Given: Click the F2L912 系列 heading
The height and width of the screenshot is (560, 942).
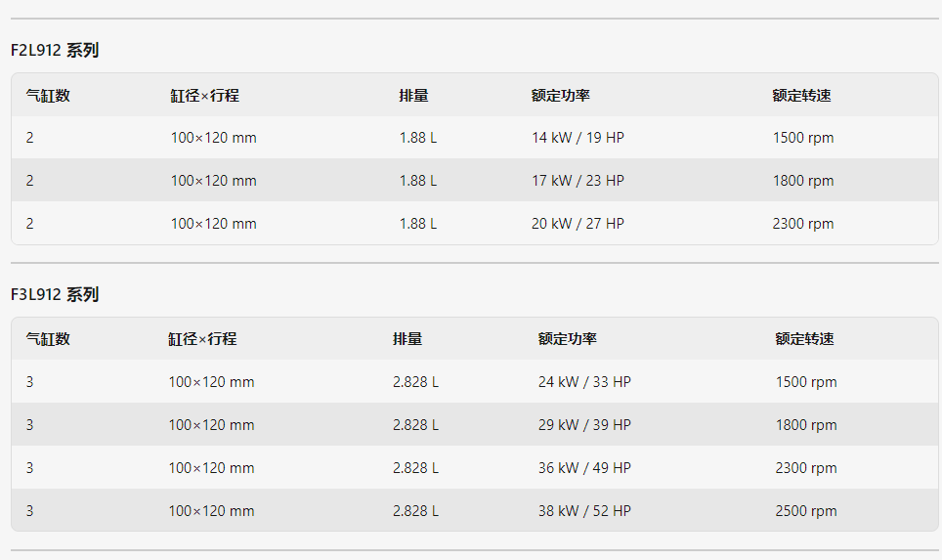Looking at the screenshot, I should 55,50.
